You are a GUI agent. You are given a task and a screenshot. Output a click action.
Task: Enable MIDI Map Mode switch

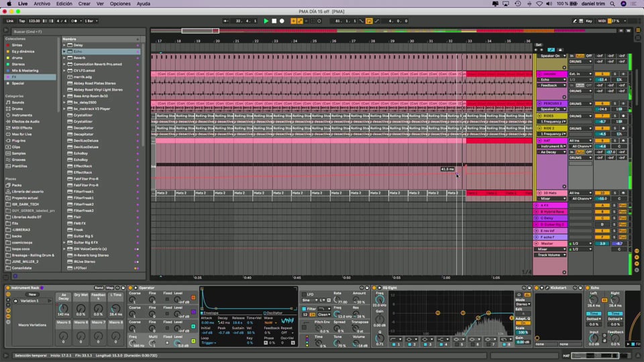pos(602,21)
